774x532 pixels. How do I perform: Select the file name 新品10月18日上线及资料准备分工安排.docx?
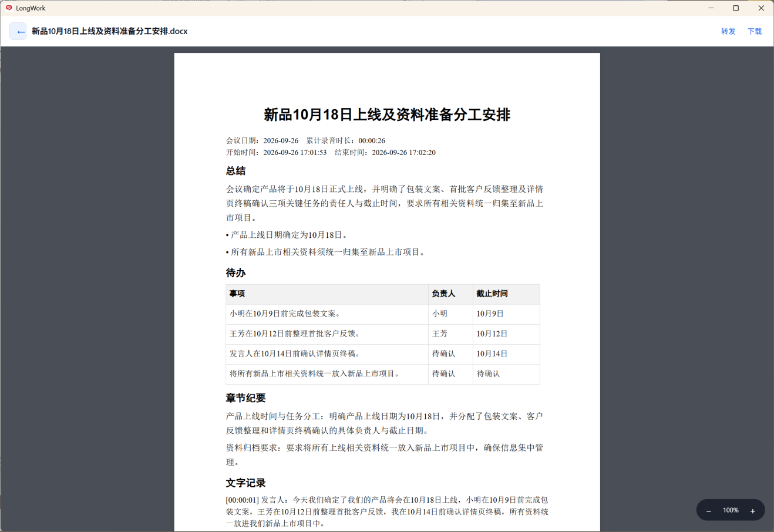point(110,31)
